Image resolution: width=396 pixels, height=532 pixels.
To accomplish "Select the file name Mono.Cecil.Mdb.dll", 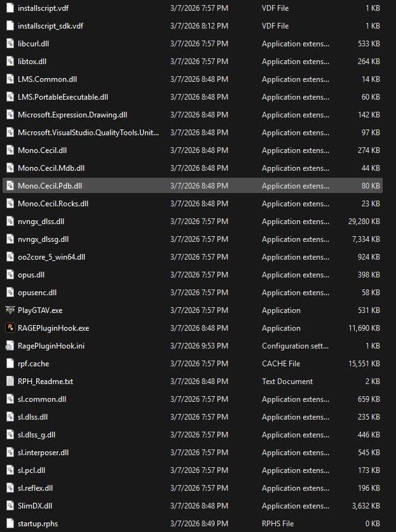I will click(x=51, y=168).
